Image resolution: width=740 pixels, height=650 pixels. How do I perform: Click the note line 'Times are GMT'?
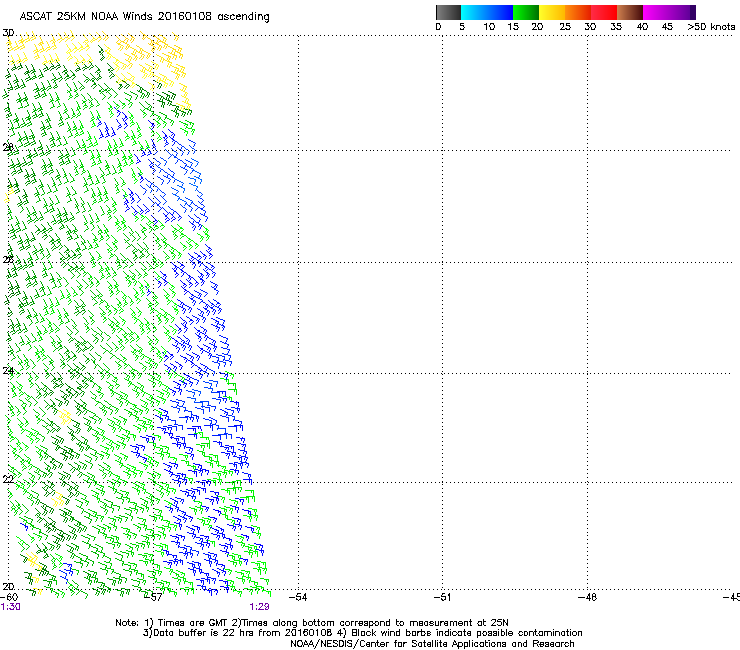193,623
